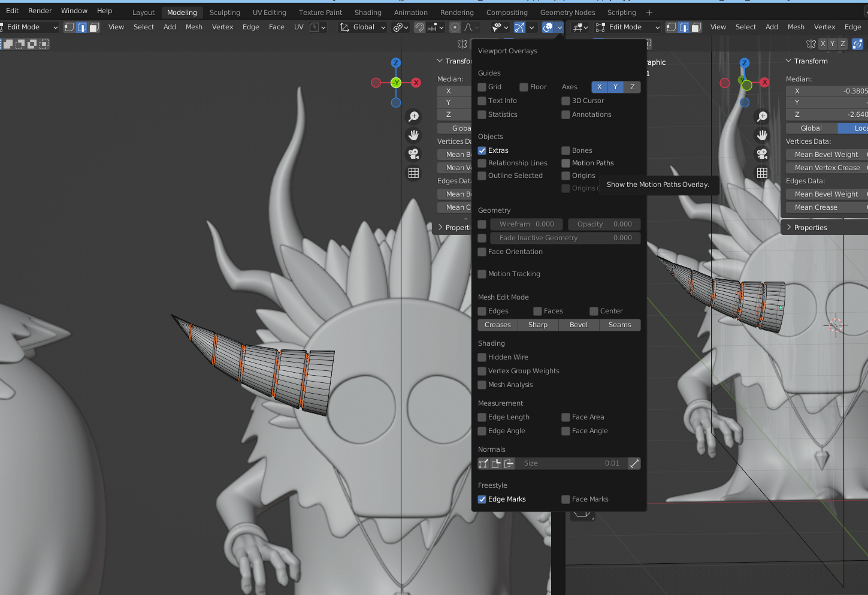Switch to face select mode in left header

[94, 27]
